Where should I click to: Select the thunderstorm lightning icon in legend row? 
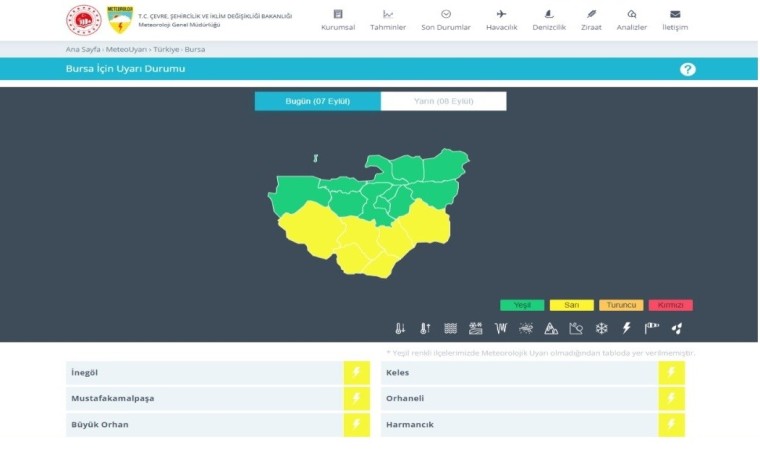tap(627, 328)
